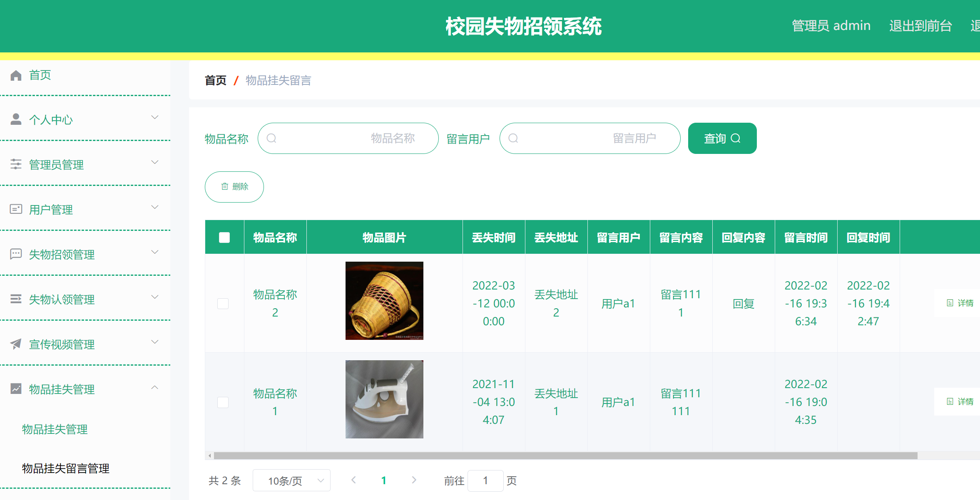This screenshot has height=500, width=980.
Task: Open 物品挂失留言管理 in the sidebar
Action: tap(65, 468)
